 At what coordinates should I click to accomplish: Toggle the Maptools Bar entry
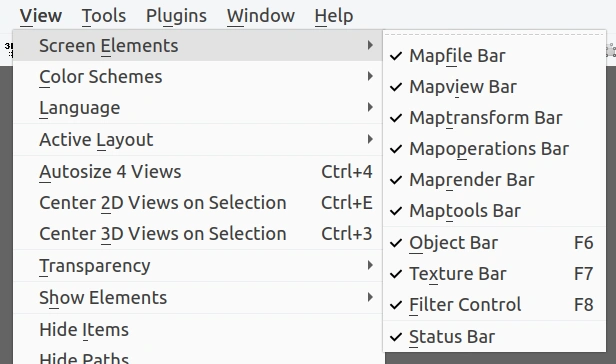(494, 211)
